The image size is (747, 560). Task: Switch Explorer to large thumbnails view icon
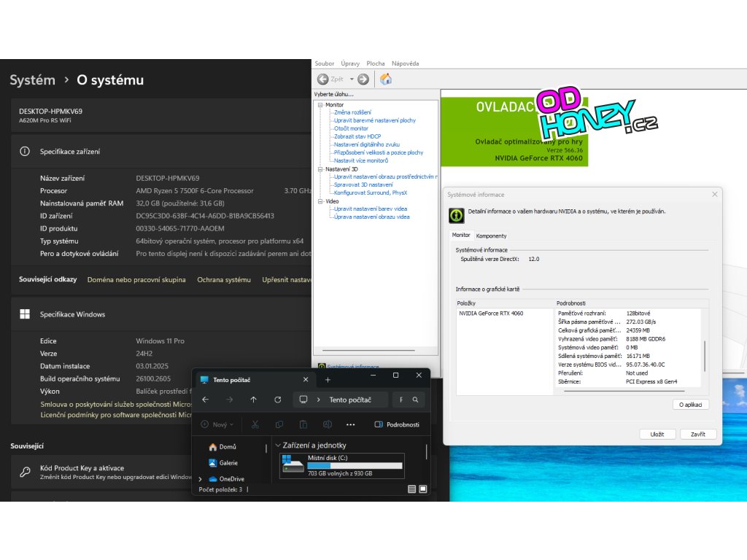tap(423, 489)
